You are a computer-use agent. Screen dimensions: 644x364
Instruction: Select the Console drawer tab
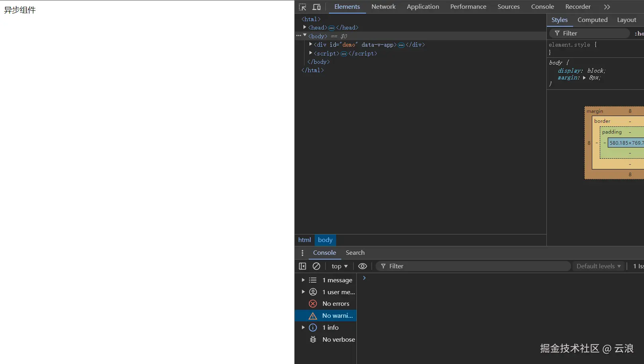[x=325, y=253]
